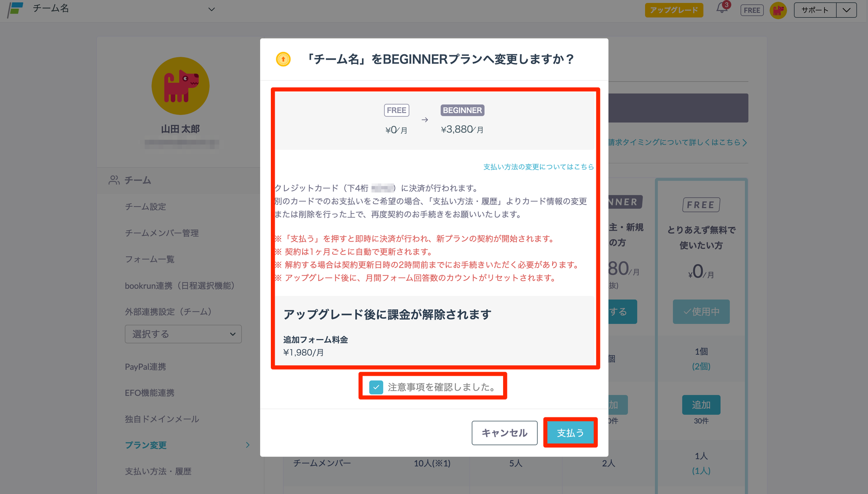Click the formrun logo icon
The image size is (868, 494).
16,9
